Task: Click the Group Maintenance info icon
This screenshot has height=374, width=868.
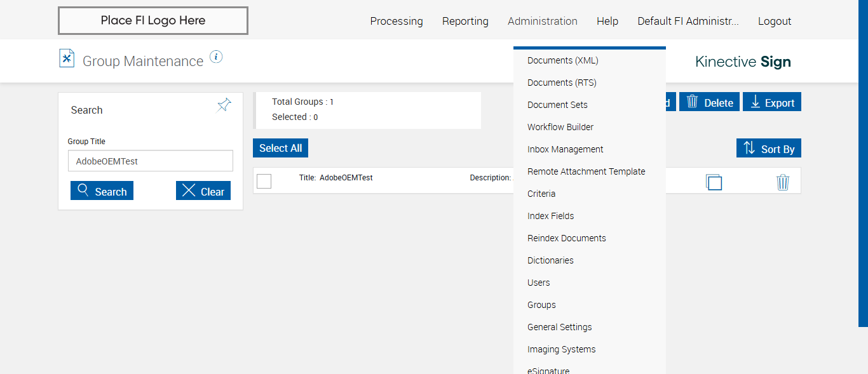Action: pos(216,57)
